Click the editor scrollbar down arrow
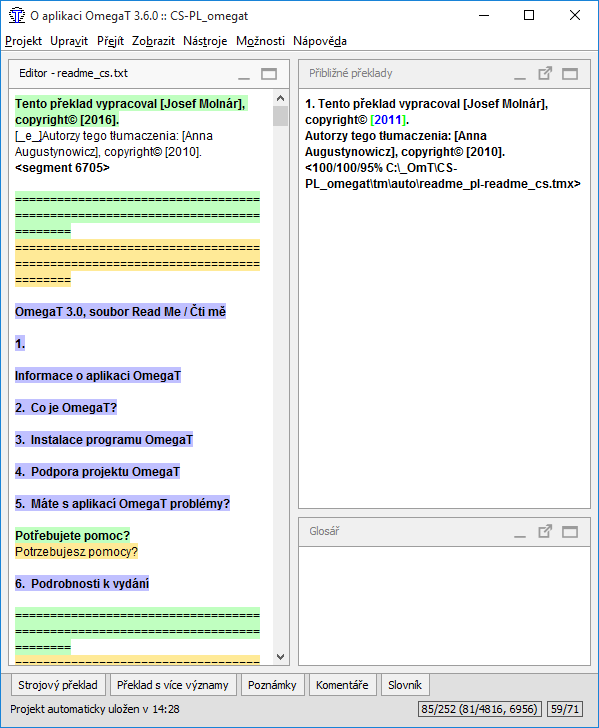The image size is (599, 728). pyautogui.click(x=280, y=657)
